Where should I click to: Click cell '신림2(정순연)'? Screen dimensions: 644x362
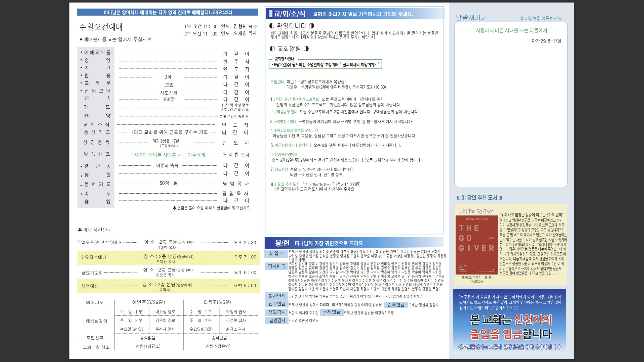point(218,346)
